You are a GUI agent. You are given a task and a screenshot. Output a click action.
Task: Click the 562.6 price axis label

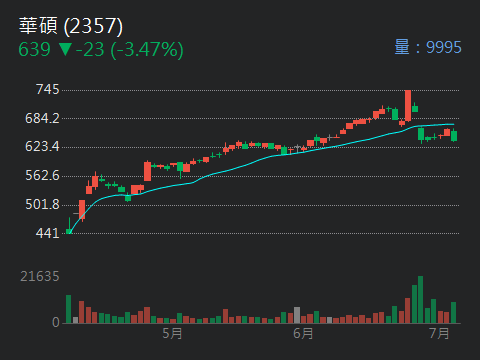pyautogui.click(x=42, y=176)
